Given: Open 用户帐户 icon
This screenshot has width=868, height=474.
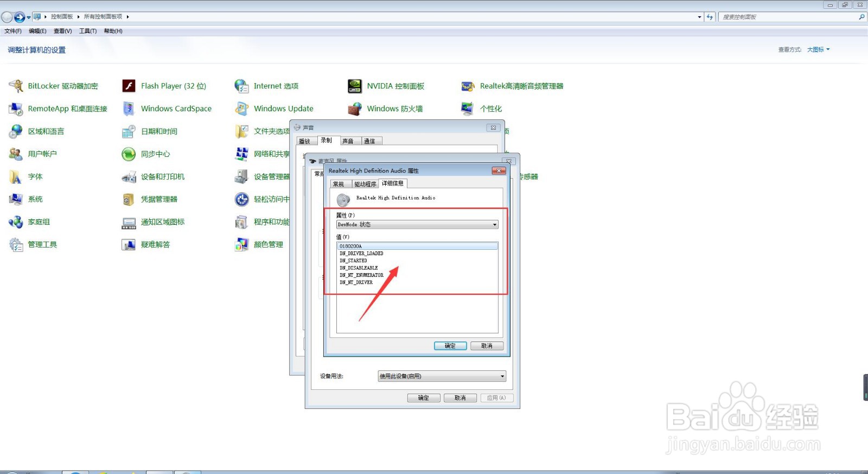Looking at the screenshot, I should click(16, 154).
